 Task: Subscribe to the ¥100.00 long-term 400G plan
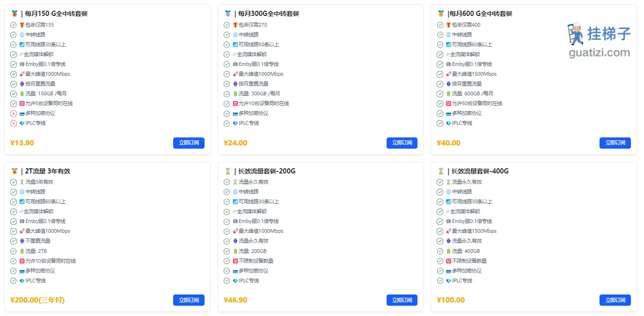tap(615, 300)
